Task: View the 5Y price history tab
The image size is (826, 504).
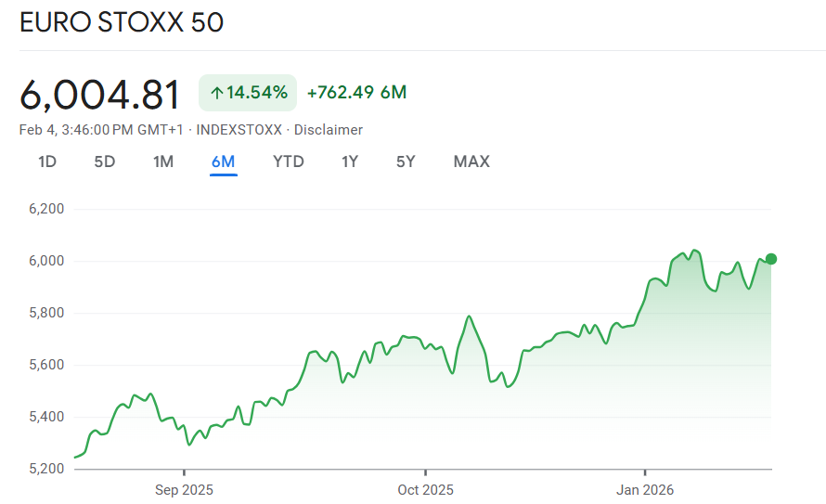Action: (x=406, y=162)
